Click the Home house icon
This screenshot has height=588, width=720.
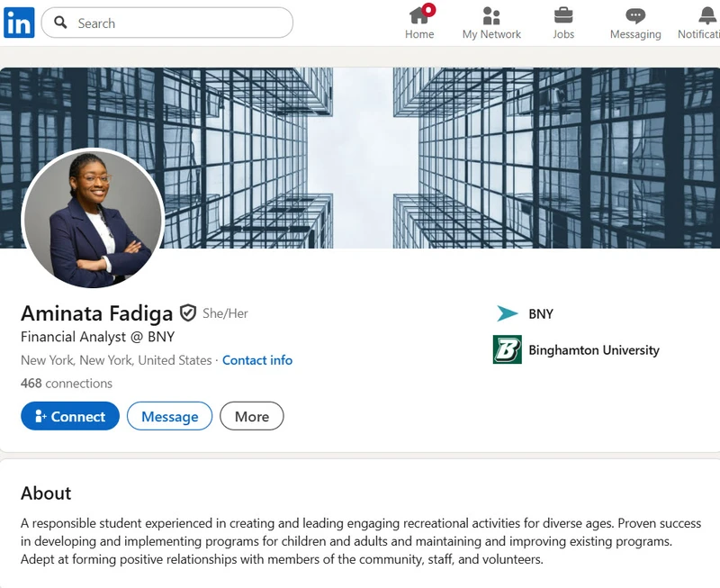(418, 15)
